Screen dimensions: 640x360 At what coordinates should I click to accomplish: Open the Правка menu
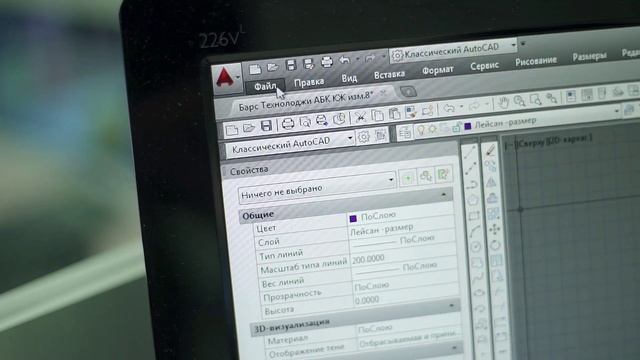(x=309, y=82)
